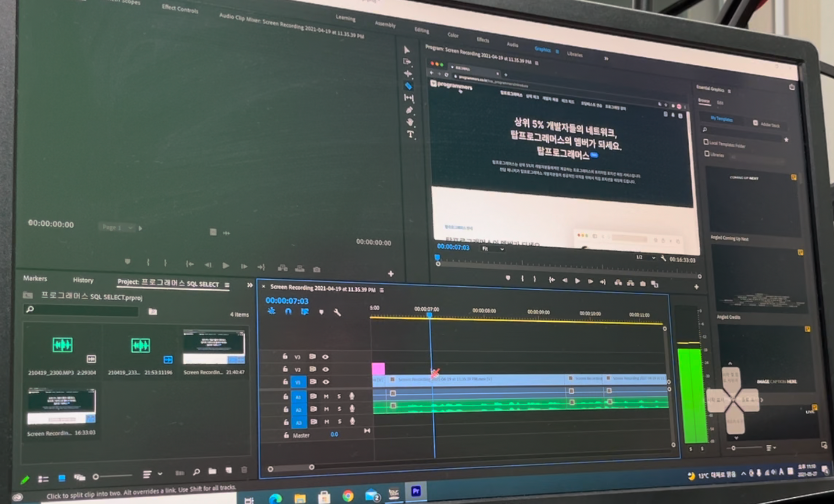Screen dimensions: 834x504
Task: Switch to Editing workspace
Action: (x=421, y=30)
